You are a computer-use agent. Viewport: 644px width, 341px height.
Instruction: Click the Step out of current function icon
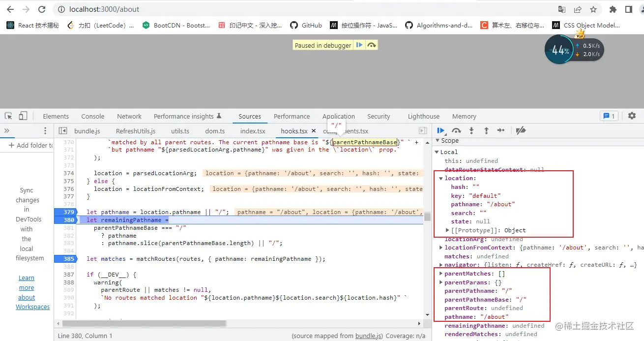click(x=486, y=130)
